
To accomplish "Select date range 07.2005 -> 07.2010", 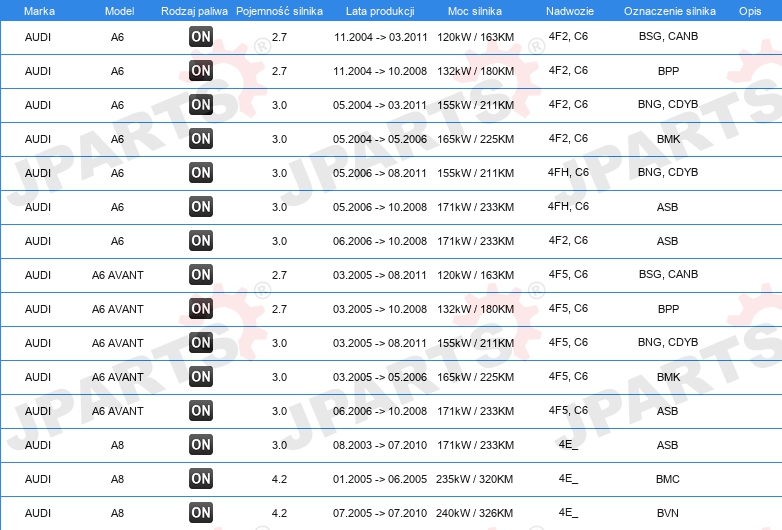I will 380,513.
